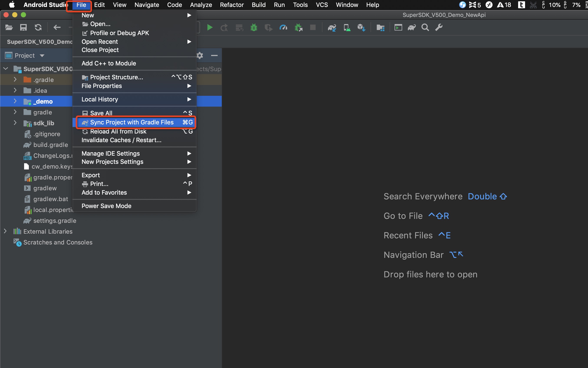Select .gitignore file
Image resolution: width=588 pixels, height=368 pixels.
coord(42,134)
